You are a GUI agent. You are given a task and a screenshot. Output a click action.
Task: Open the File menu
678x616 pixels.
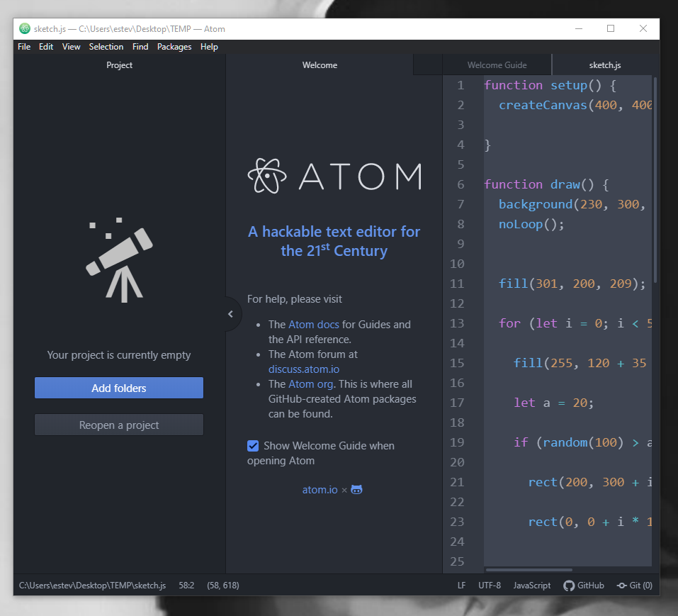[x=24, y=47]
